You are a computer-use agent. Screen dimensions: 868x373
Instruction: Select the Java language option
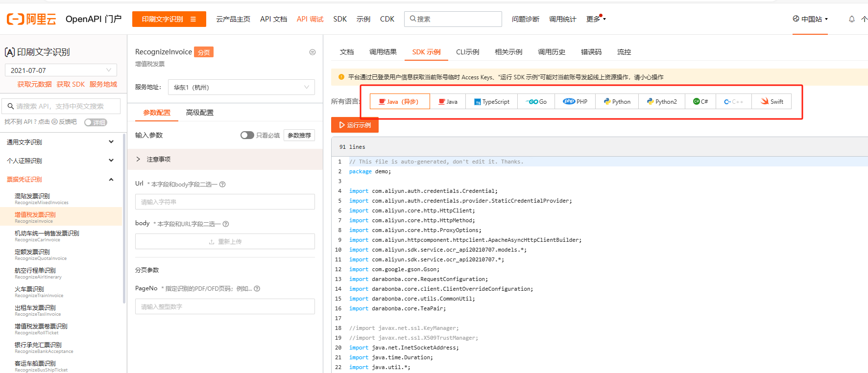[x=448, y=101]
